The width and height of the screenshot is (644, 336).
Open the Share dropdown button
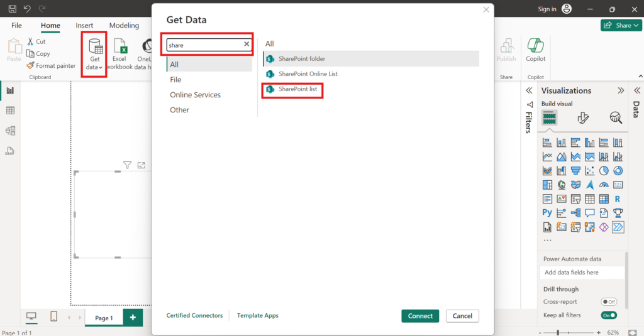[x=621, y=26]
